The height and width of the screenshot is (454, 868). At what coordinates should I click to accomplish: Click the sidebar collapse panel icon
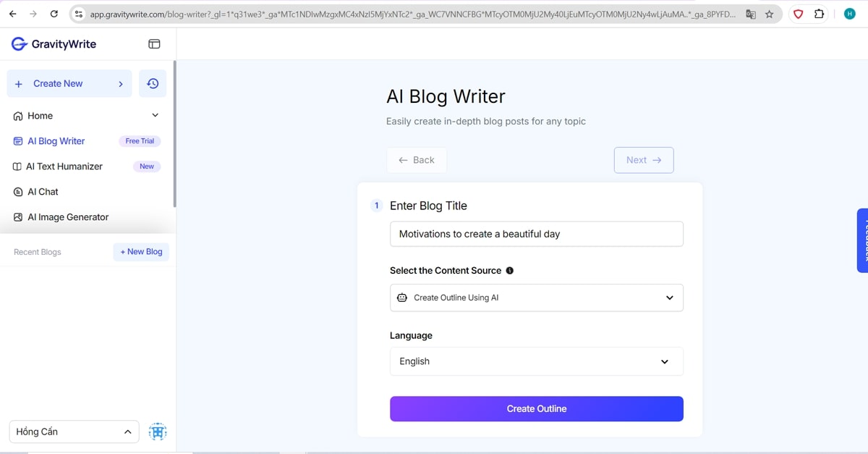click(x=154, y=44)
